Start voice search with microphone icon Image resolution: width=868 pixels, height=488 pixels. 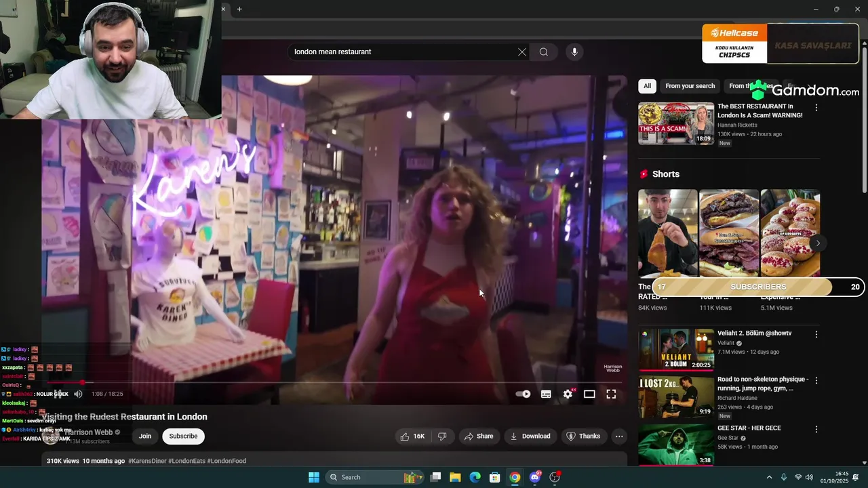pyautogui.click(x=574, y=52)
